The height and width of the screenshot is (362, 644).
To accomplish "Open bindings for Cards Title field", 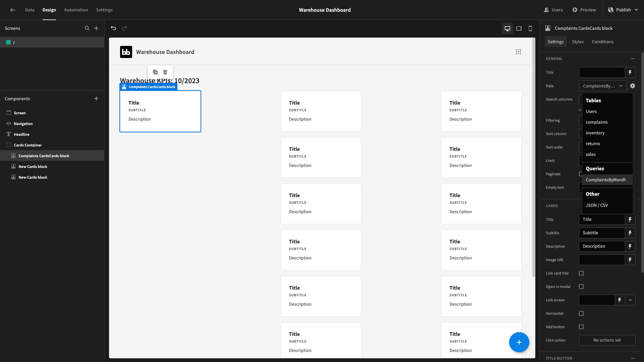I will [630, 220].
